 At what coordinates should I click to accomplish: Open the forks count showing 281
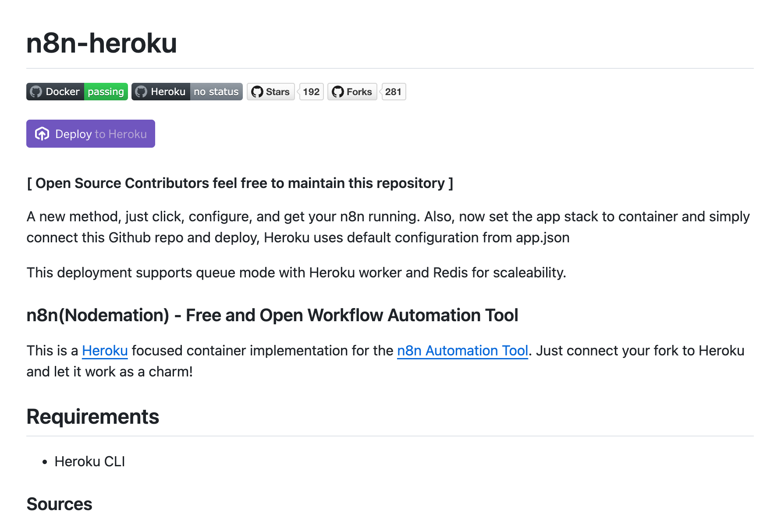[x=394, y=92]
